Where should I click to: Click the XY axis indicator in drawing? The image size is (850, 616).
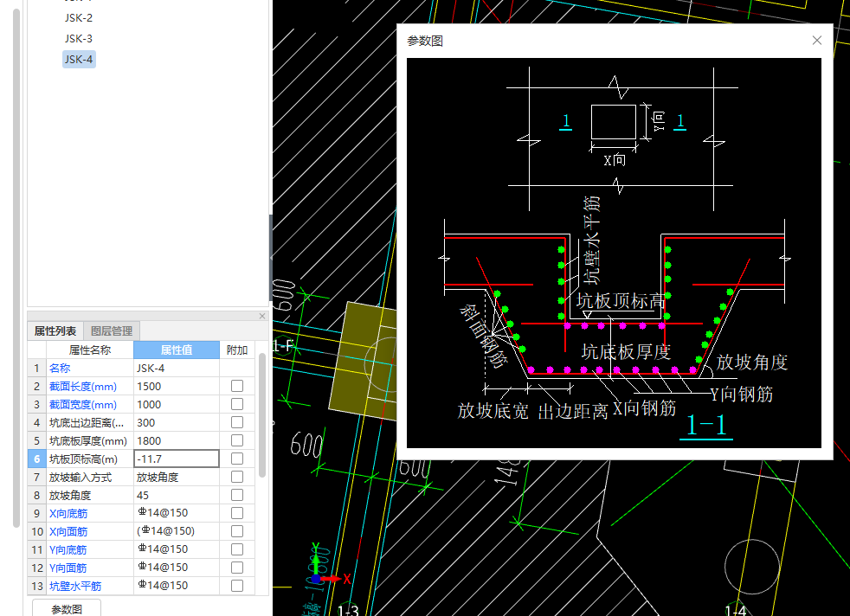(x=330, y=563)
